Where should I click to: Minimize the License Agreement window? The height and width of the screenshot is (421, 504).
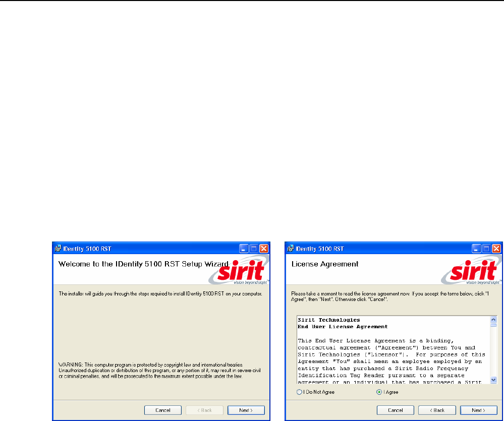click(476, 249)
